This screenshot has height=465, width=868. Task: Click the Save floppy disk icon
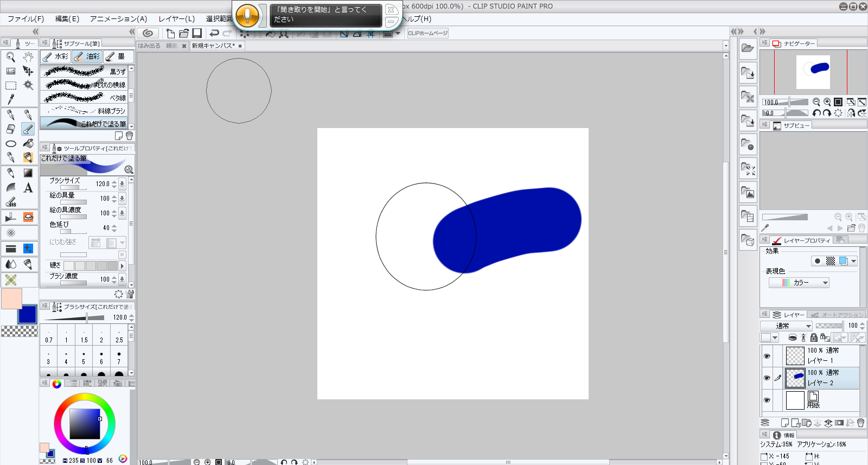[x=197, y=34]
